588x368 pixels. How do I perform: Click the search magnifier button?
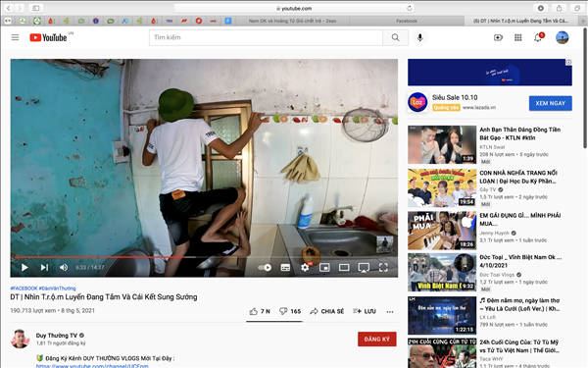(x=395, y=37)
